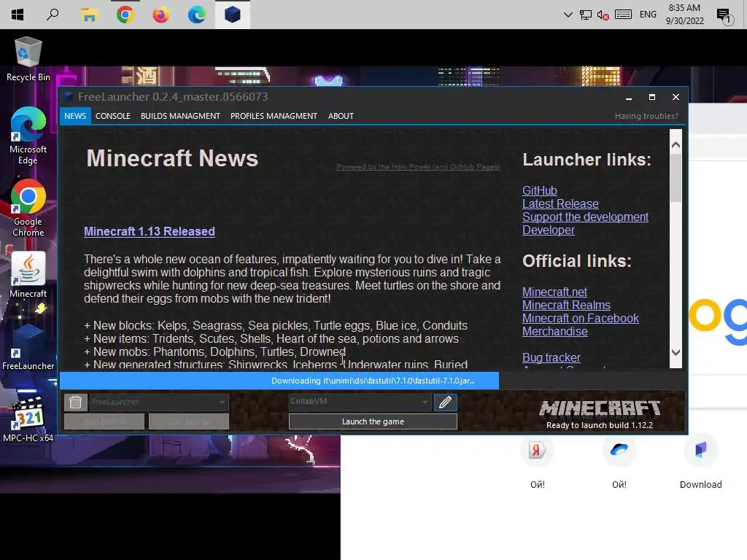
Task: Click the news scrollbar thumb
Action: coord(676,178)
